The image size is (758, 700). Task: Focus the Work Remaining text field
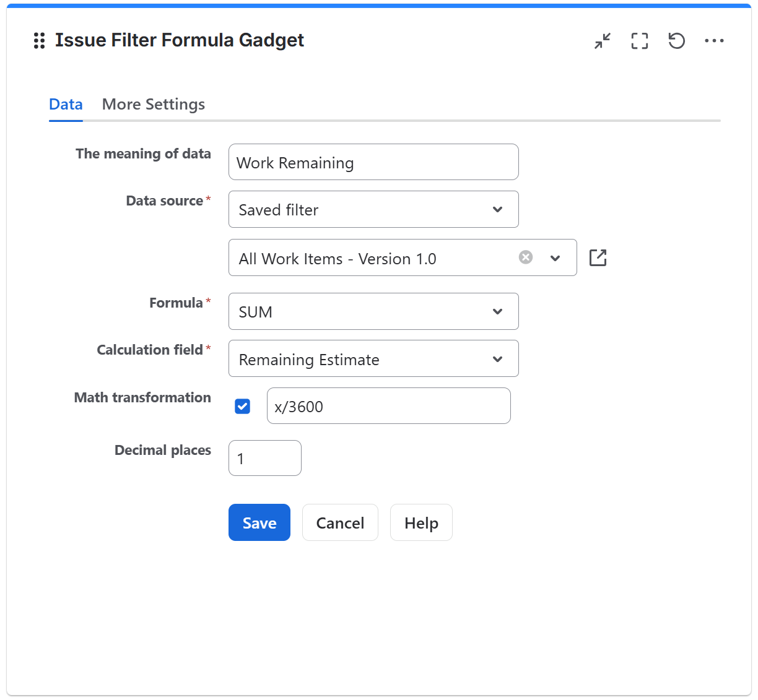[x=373, y=162]
